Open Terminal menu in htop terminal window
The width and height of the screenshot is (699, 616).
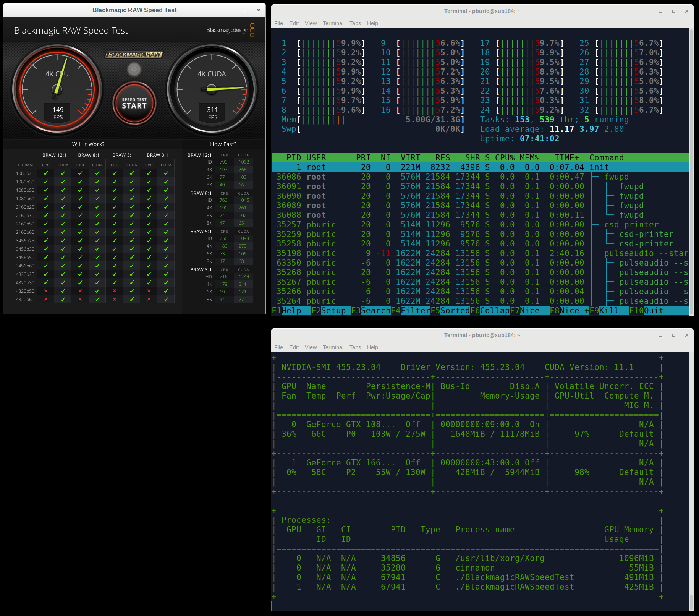click(x=333, y=23)
